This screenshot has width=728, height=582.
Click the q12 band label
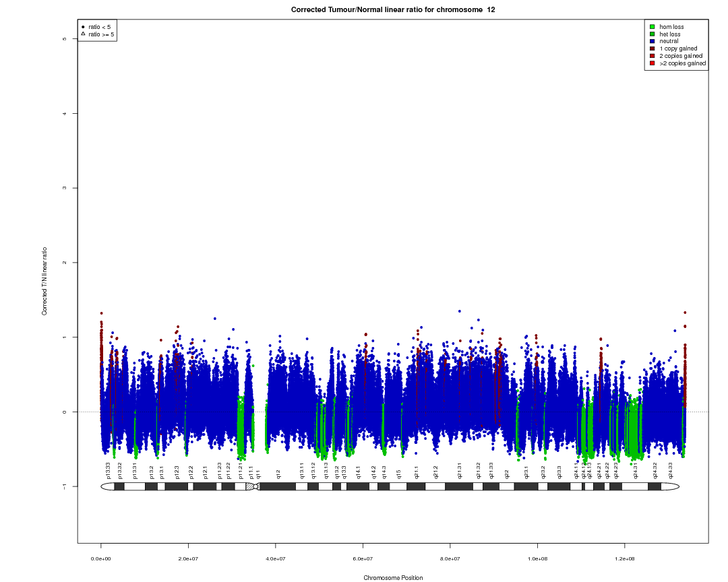[278, 474]
